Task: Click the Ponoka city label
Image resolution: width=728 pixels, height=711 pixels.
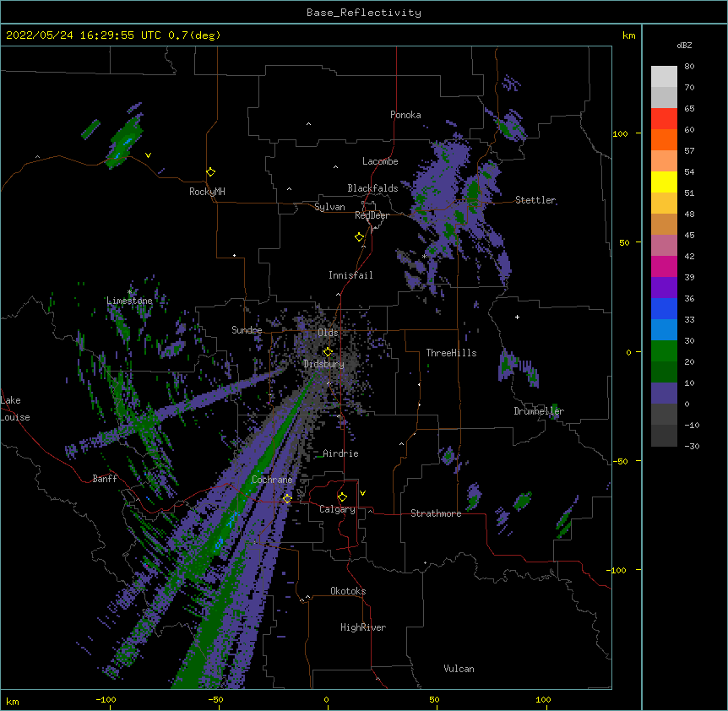Action: tap(405, 115)
